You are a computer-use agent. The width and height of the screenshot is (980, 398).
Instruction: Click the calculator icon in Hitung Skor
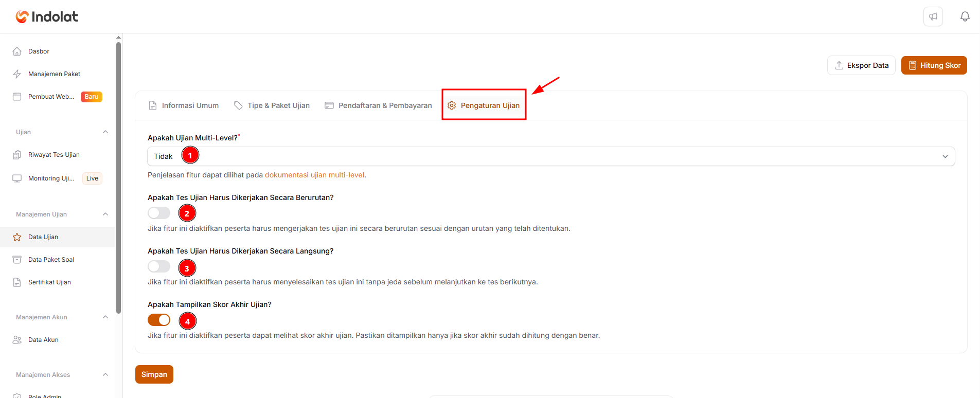coord(913,65)
